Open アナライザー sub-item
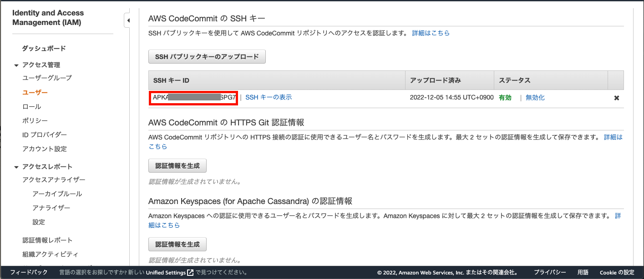Screen dimensions: 644x279 (x=51, y=208)
